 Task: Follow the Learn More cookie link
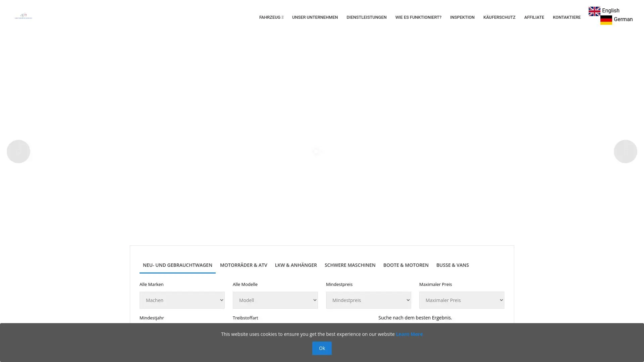point(409,334)
